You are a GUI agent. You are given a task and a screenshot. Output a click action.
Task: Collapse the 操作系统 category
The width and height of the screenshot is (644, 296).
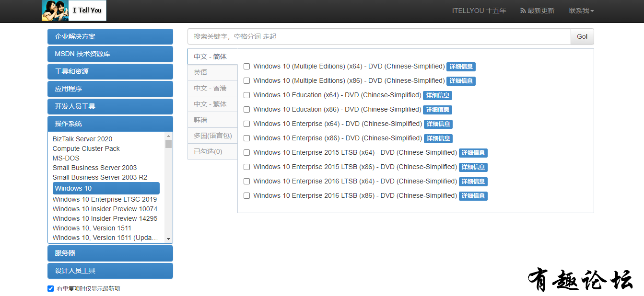[x=110, y=124]
